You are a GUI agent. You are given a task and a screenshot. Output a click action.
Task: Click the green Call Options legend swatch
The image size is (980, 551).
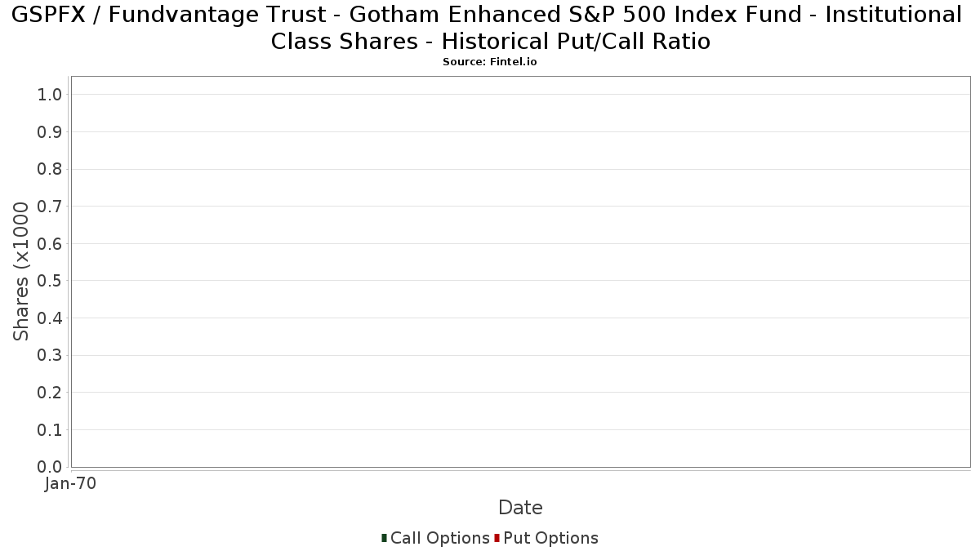coord(384,538)
